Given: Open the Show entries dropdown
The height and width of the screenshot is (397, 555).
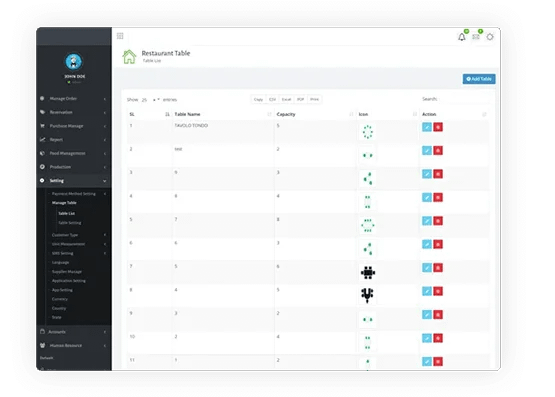Looking at the screenshot, I should (x=151, y=100).
